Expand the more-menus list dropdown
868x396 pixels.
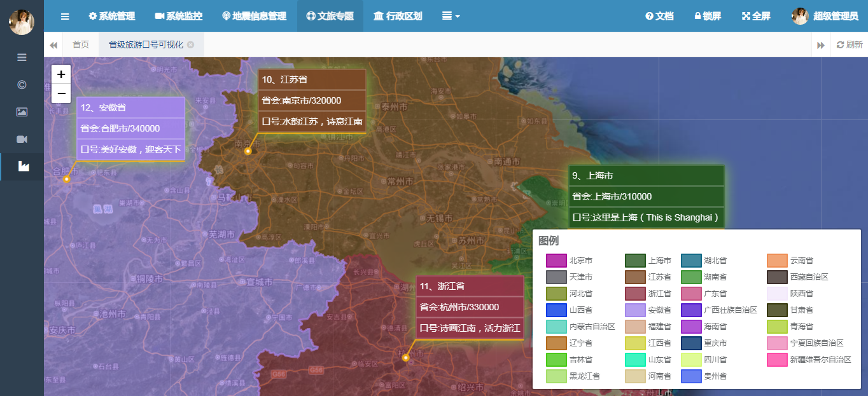(x=451, y=16)
